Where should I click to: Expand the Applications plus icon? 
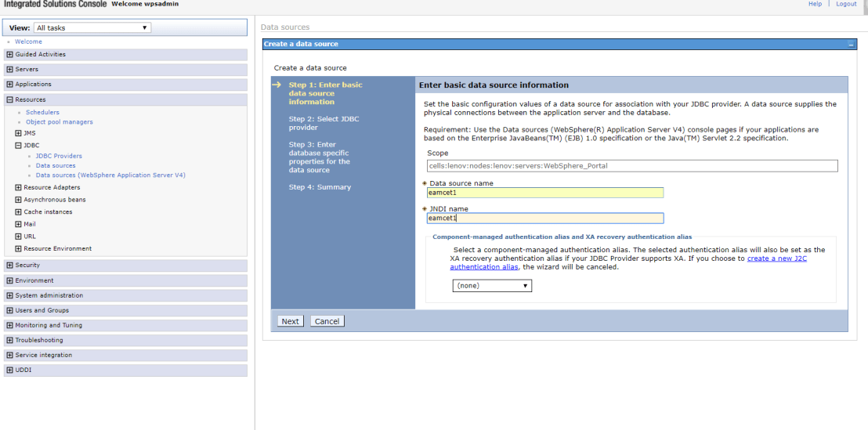coord(9,85)
